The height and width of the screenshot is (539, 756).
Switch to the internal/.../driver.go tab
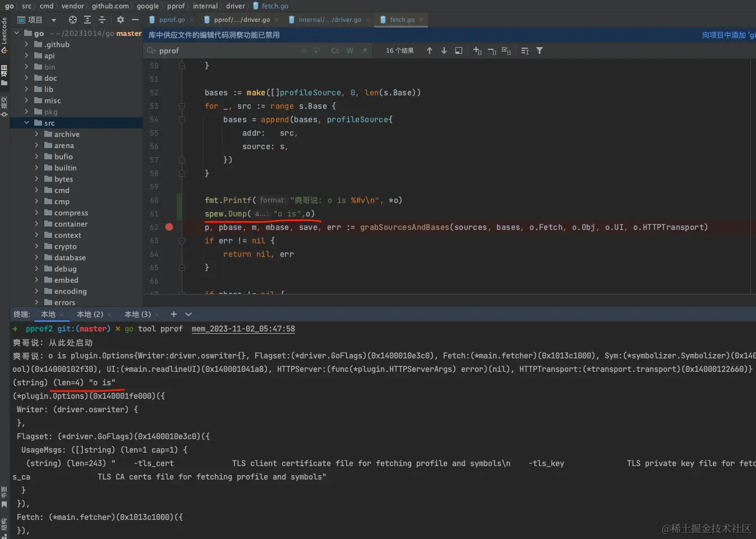[x=330, y=20]
